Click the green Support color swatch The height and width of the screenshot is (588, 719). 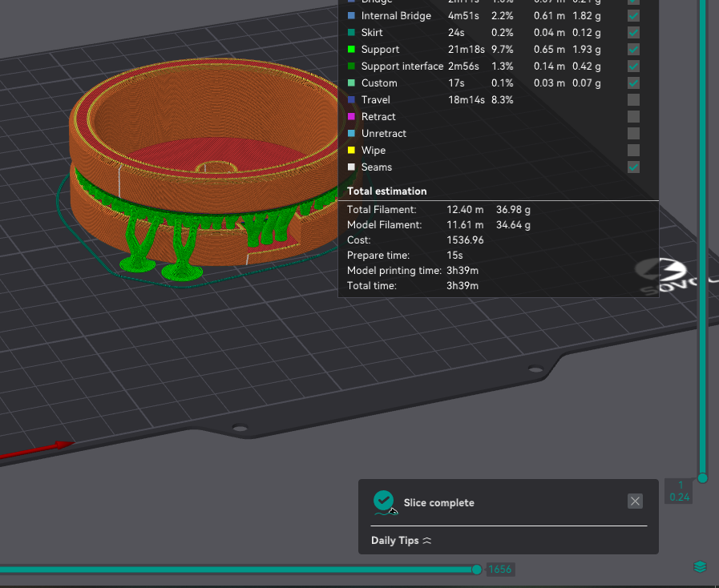[x=351, y=50]
